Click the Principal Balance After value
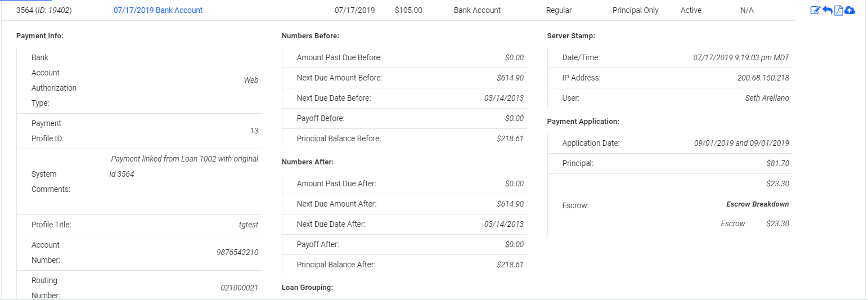This screenshot has width=868, height=300. (x=510, y=265)
